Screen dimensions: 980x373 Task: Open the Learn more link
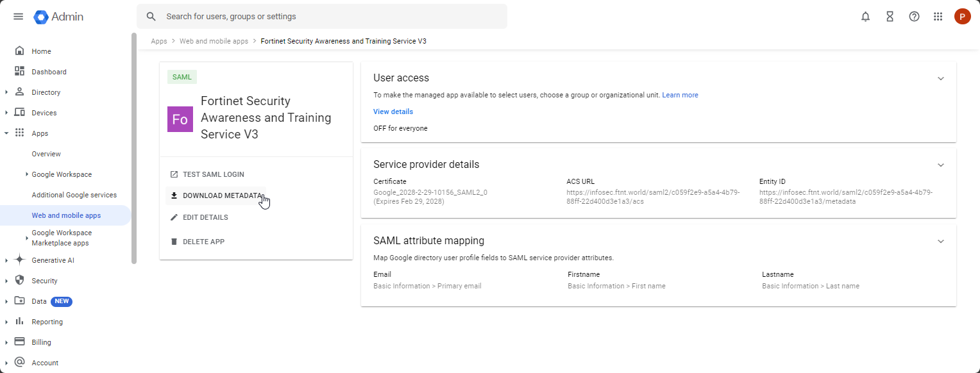click(x=680, y=95)
